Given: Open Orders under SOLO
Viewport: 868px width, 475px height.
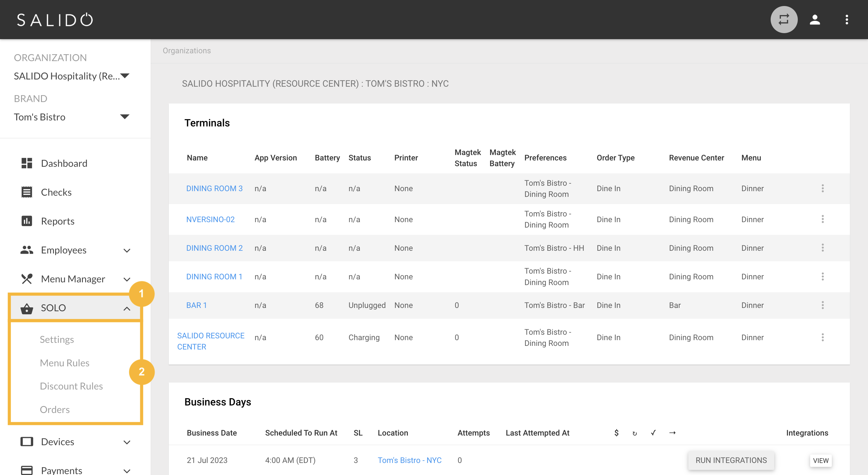Looking at the screenshot, I should [55, 410].
